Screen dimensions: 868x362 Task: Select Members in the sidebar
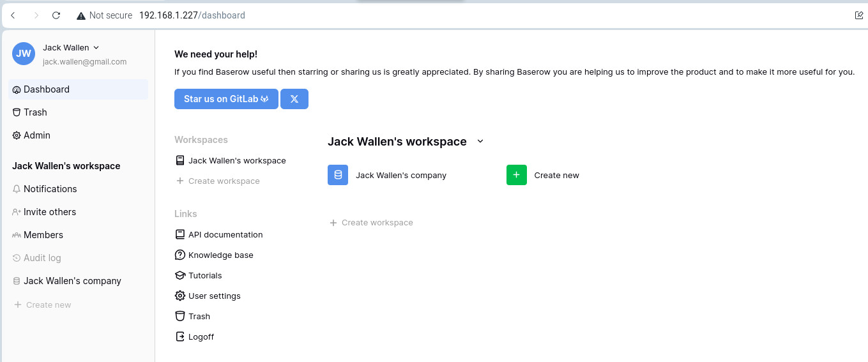coord(43,235)
